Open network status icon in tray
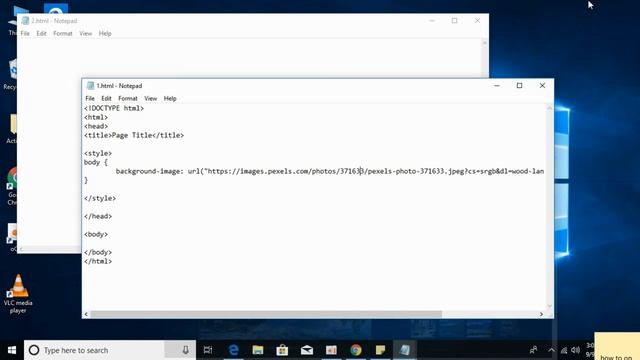 tap(564, 350)
